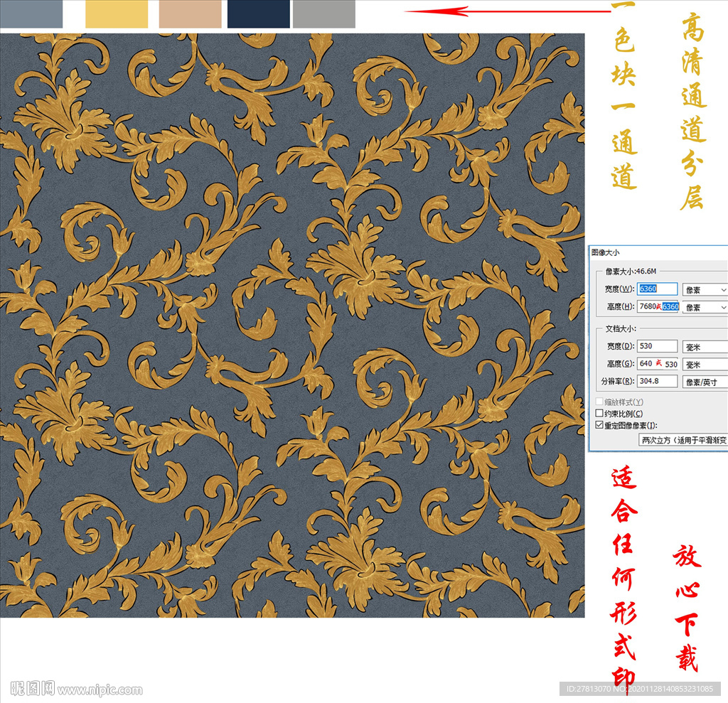Viewport: 728px width, 703px height.
Task: Open the document height unit dropdown 毫米
Action: [x=705, y=365]
